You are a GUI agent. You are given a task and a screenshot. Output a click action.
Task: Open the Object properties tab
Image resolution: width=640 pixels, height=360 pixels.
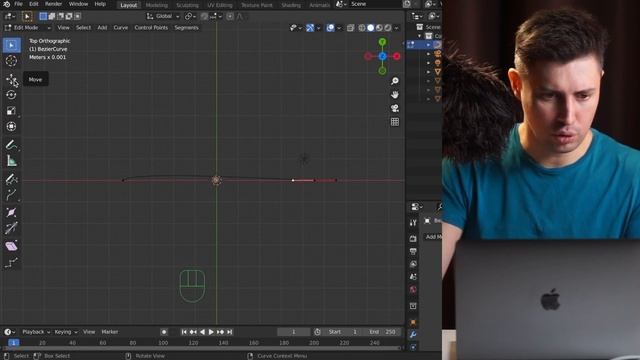413,322
